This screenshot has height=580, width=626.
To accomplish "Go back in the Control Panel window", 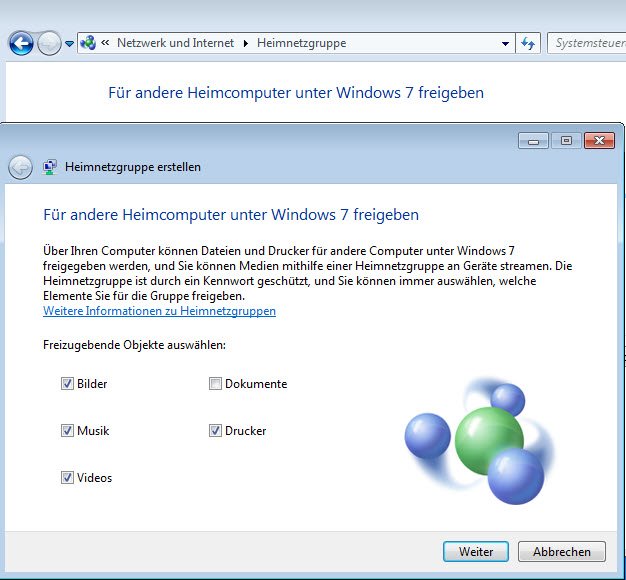I will (x=21, y=43).
